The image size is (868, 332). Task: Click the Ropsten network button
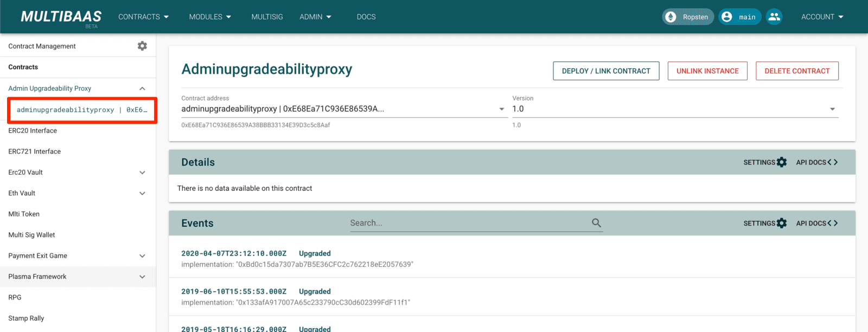coord(687,17)
